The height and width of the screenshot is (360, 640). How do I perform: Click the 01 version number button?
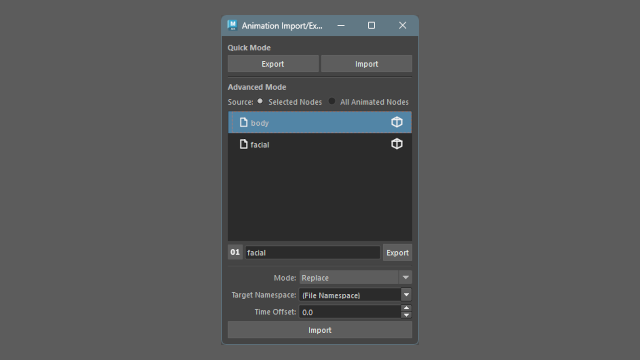click(x=235, y=252)
